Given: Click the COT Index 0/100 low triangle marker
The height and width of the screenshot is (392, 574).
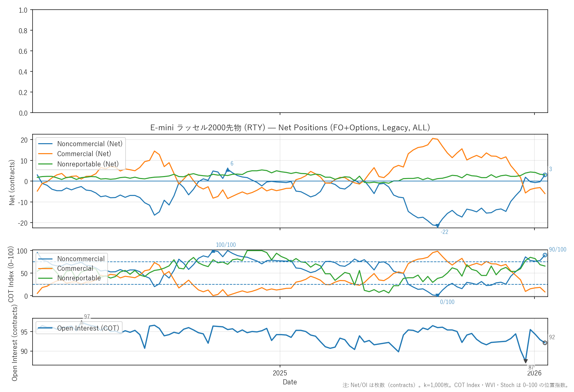Looking at the screenshot, I should [x=437, y=295].
